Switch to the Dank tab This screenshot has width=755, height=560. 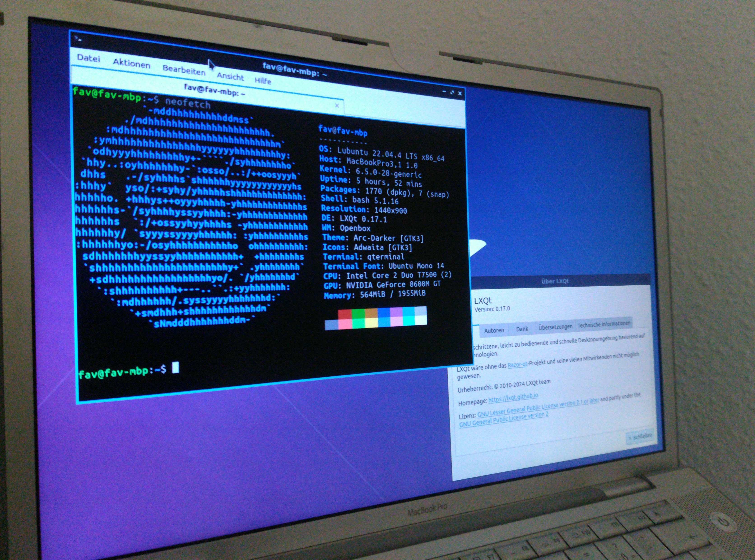[x=522, y=329]
